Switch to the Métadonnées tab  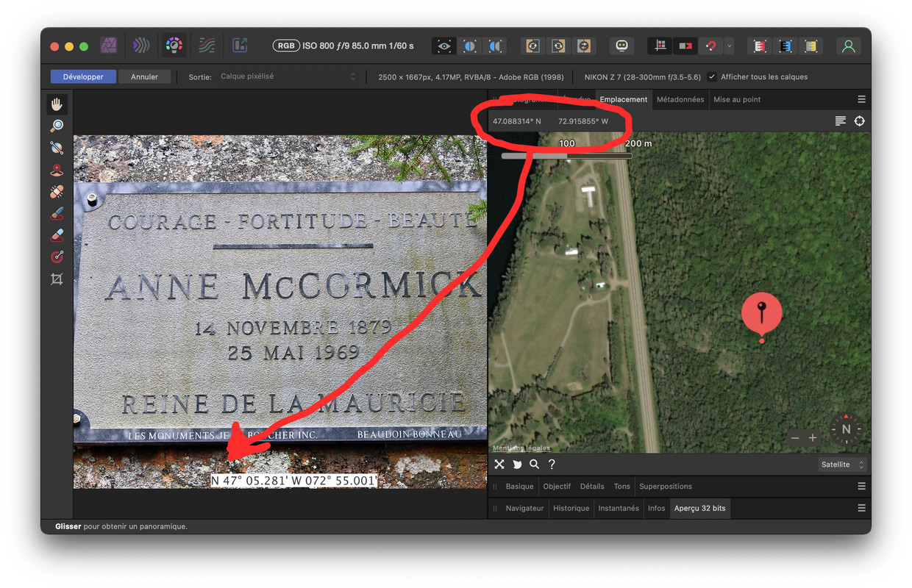click(x=680, y=99)
